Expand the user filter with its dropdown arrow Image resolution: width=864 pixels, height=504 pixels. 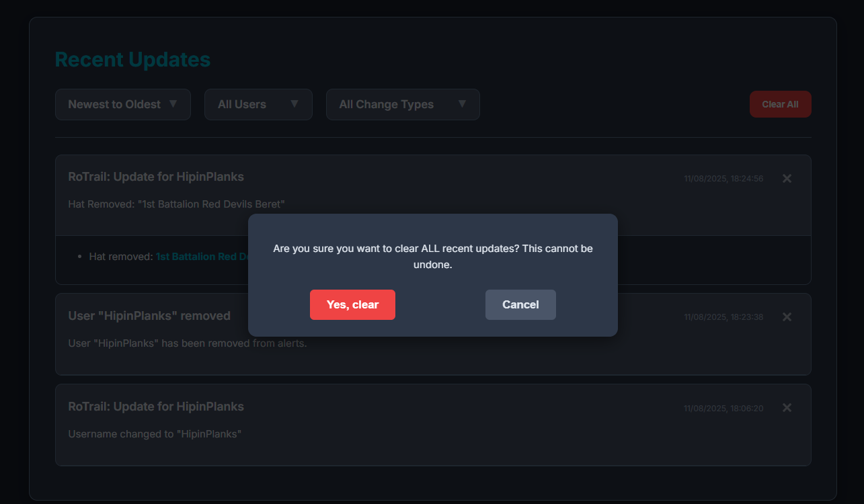tap(294, 104)
